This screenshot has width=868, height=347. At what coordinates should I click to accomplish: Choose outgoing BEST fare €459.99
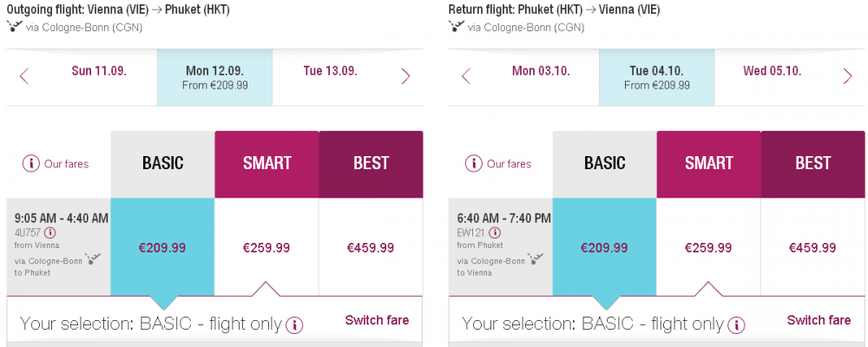(371, 247)
